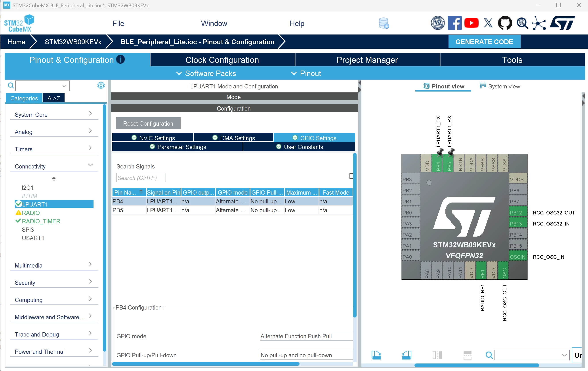The width and height of the screenshot is (588, 371).
Task: Rotate the chip counter-clockwise with the toolbar icon
Action: click(x=407, y=355)
